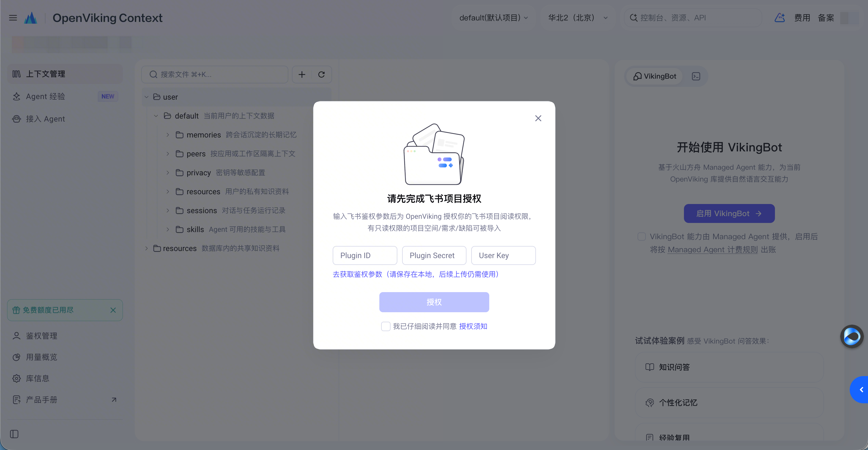Open the Managed Agent 计费规则 link
The image size is (868, 450).
[713, 250]
